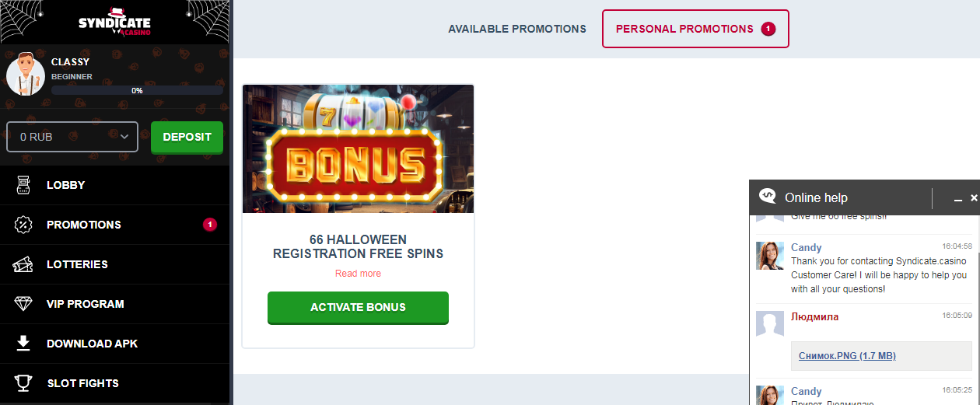Open the 0 RUB balance dropdown
Viewport: 980px width, 405px height.
point(72,137)
